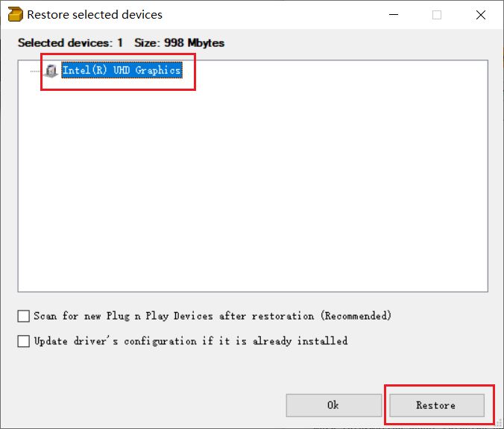Select the Intel(R) UHD Graphics device entry
The image size is (504, 429).
[122, 71]
